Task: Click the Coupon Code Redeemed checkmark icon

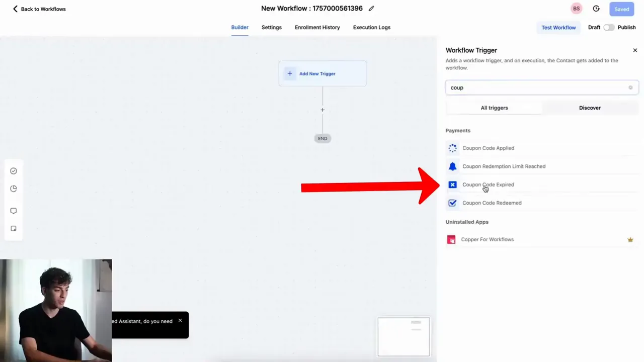Action: [452, 203]
